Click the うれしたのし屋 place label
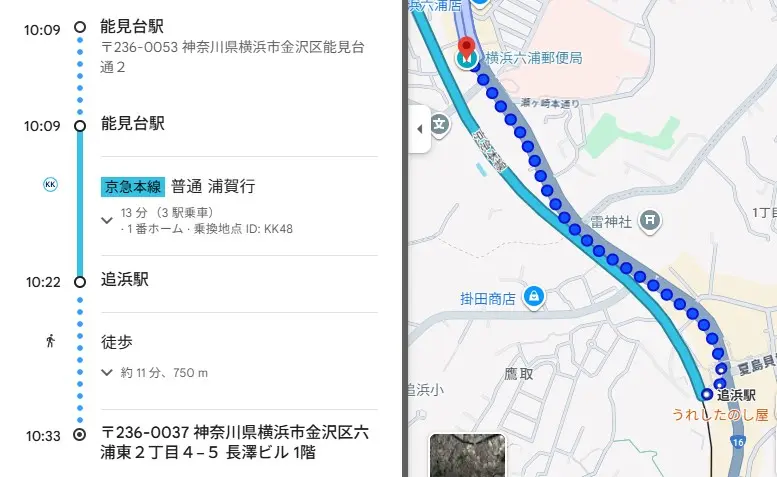The height and width of the screenshot is (477, 777). [721, 414]
